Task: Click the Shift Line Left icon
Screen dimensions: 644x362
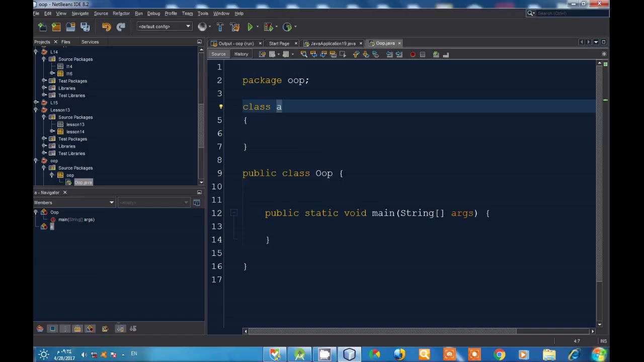Action: point(389,54)
